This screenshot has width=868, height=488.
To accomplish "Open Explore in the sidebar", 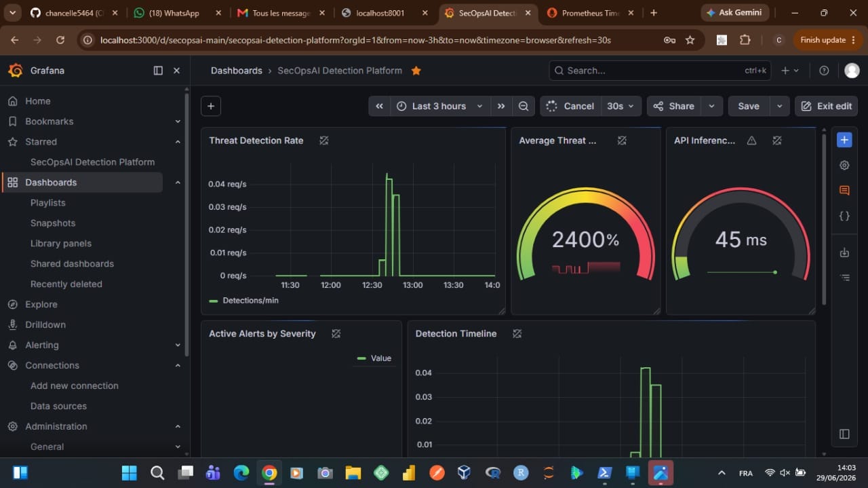I will tap(41, 305).
